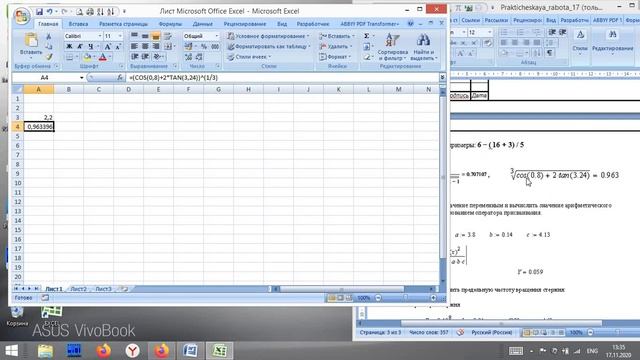Click the Insert worksheet icon beside Лист3
Screen dimensions: 640x360
click(124, 289)
